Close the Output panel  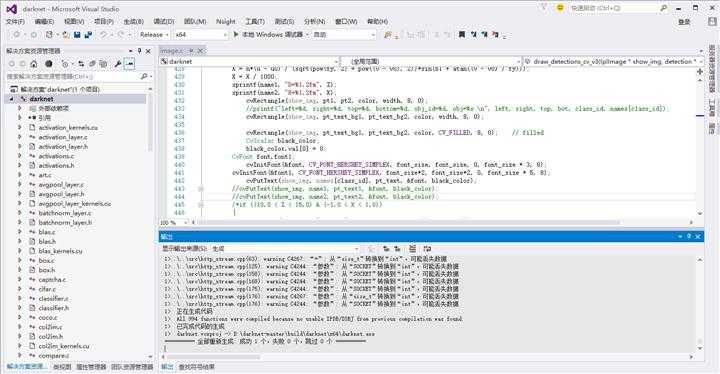(698, 236)
